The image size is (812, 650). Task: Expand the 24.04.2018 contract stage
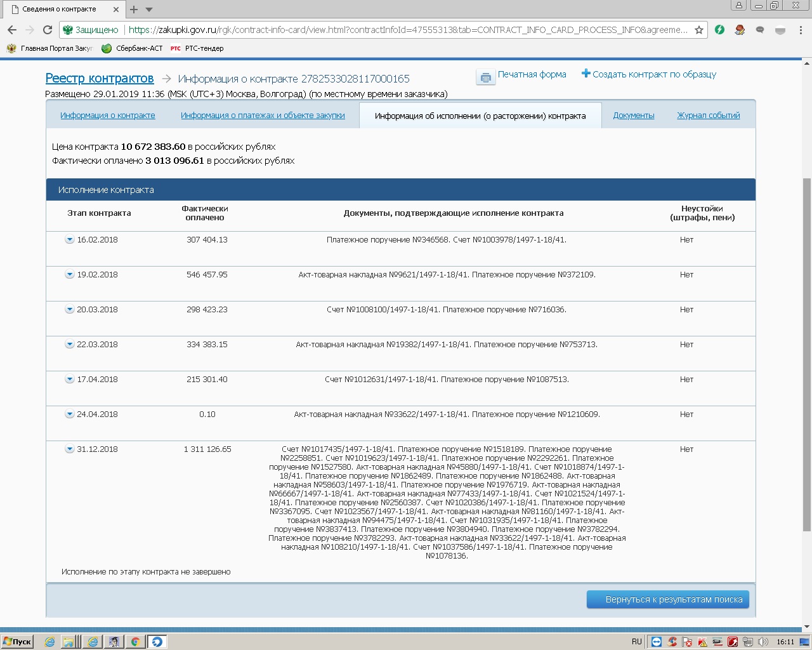pos(69,415)
